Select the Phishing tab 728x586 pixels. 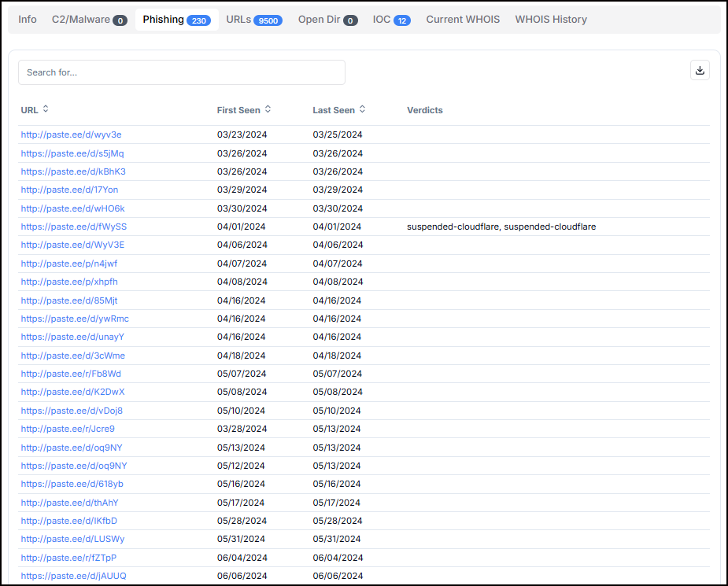pos(177,20)
